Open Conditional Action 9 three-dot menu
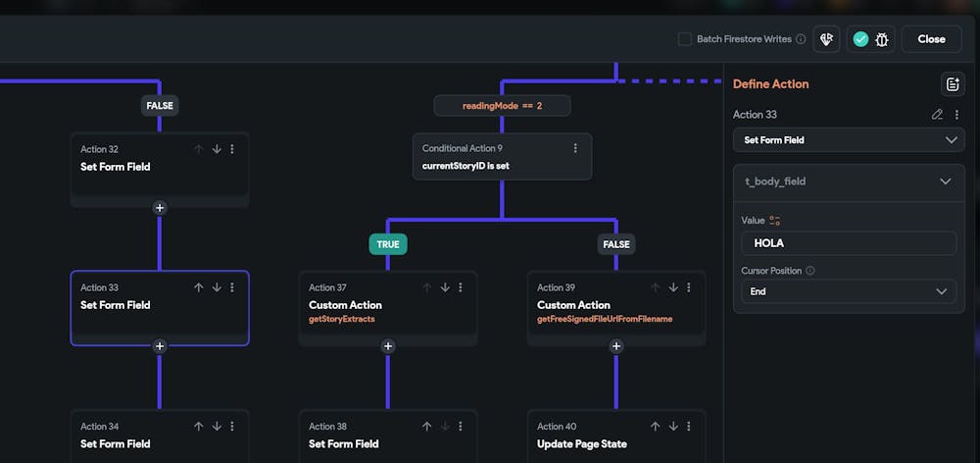 tap(575, 148)
